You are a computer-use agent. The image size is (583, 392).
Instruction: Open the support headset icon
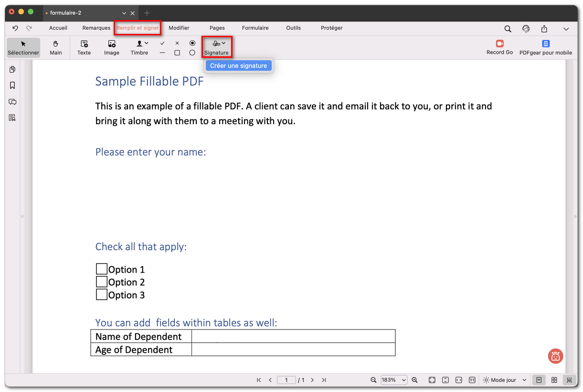pyautogui.click(x=526, y=29)
